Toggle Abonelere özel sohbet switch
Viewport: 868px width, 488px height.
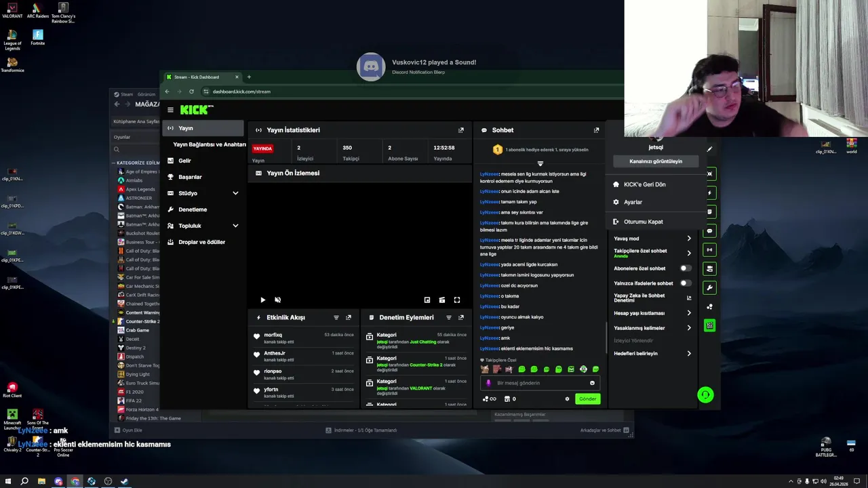(686, 268)
